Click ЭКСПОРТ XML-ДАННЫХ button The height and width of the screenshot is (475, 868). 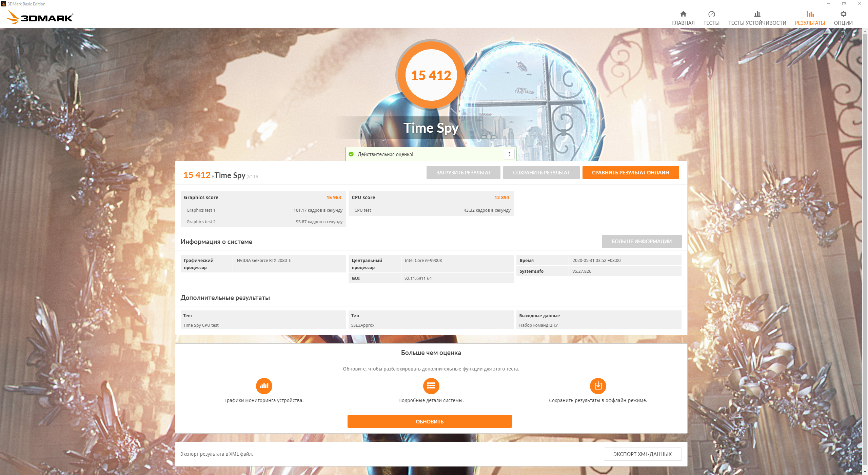click(642, 454)
